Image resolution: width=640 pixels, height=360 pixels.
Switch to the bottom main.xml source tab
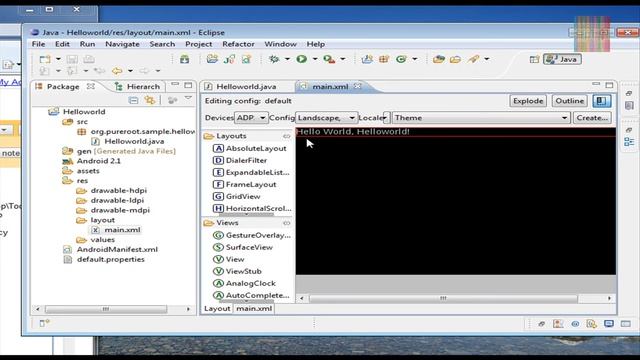[x=254, y=309]
